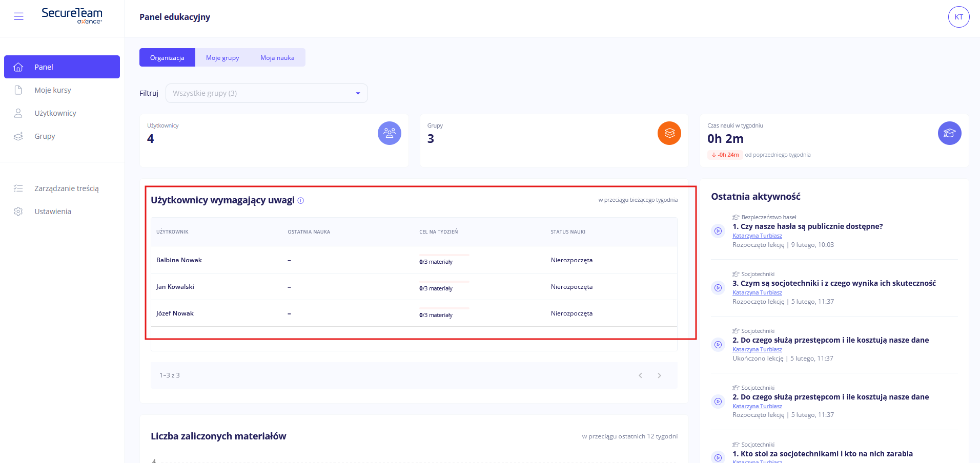This screenshot has height=463, width=980.
Task: Click the KT user avatar
Action: coord(958,17)
